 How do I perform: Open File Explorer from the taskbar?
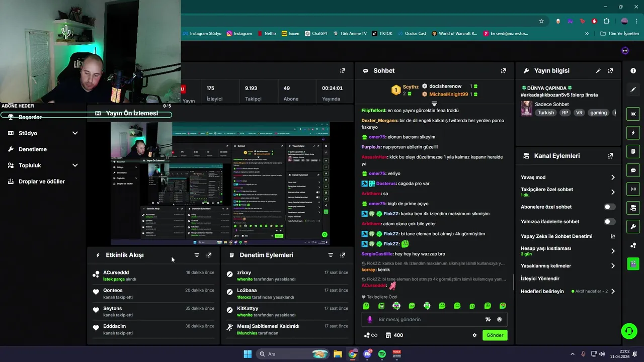338,354
